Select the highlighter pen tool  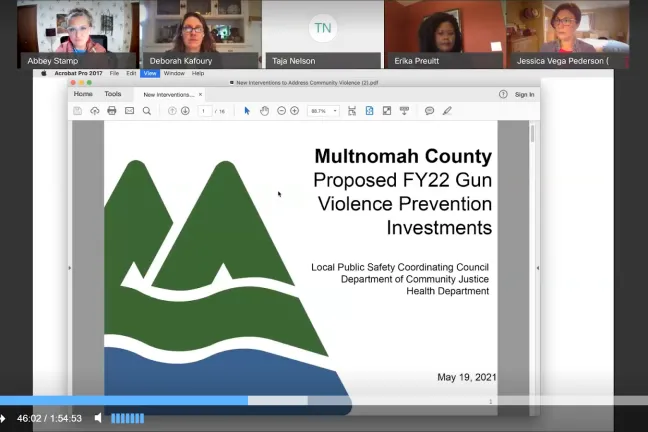coord(447,111)
